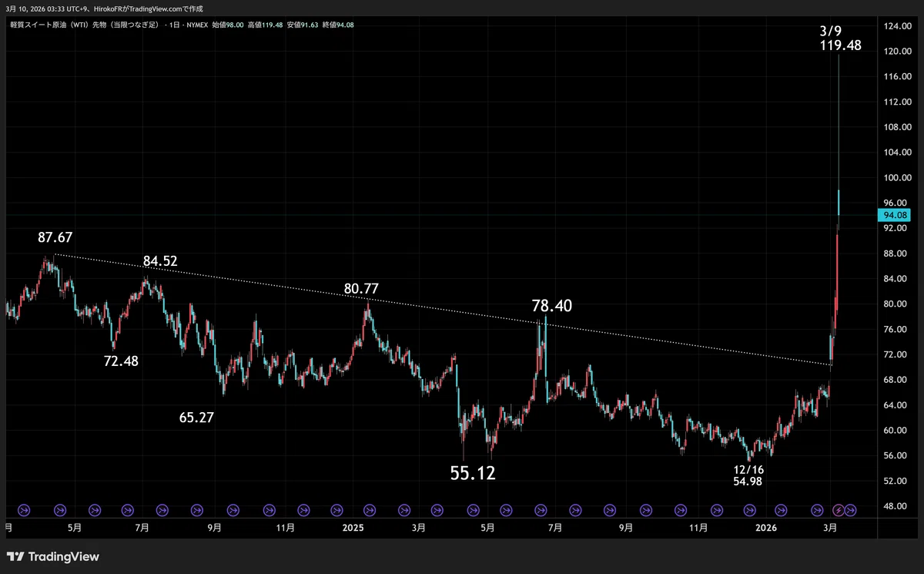The image size is (924, 574).
Task: Click the TradingView logo
Action: point(53,556)
